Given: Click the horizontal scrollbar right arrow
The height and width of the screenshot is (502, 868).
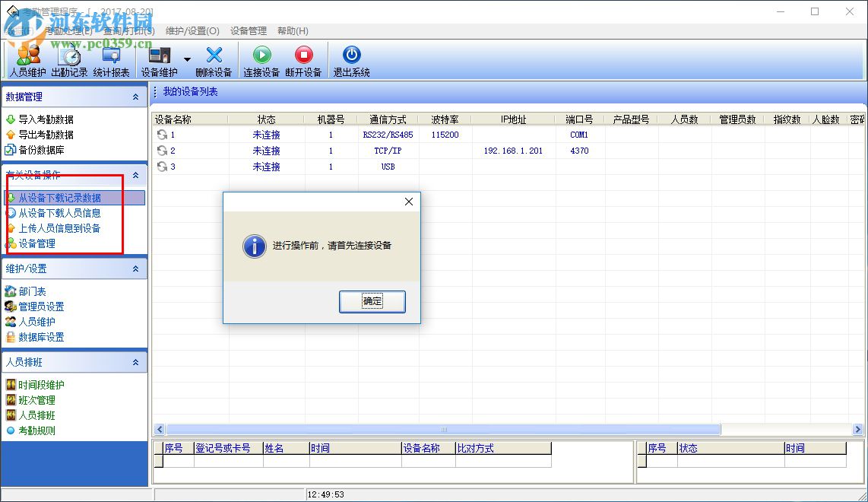Looking at the screenshot, I should [x=856, y=429].
